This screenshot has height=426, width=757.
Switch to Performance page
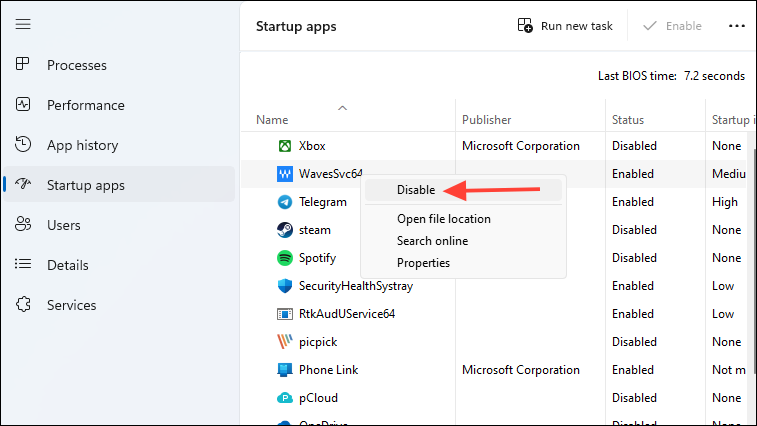(x=85, y=105)
